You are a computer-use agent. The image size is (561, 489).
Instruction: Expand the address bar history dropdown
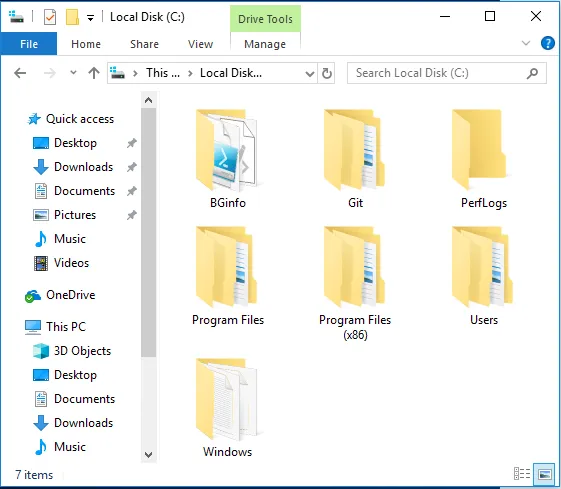(x=309, y=73)
